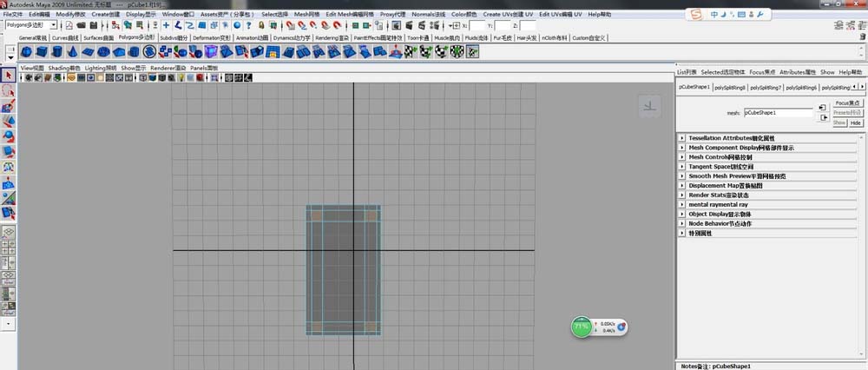The width and height of the screenshot is (868, 370).
Task: Open the polySplitRing7 attribute tab
Action: pos(766,88)
